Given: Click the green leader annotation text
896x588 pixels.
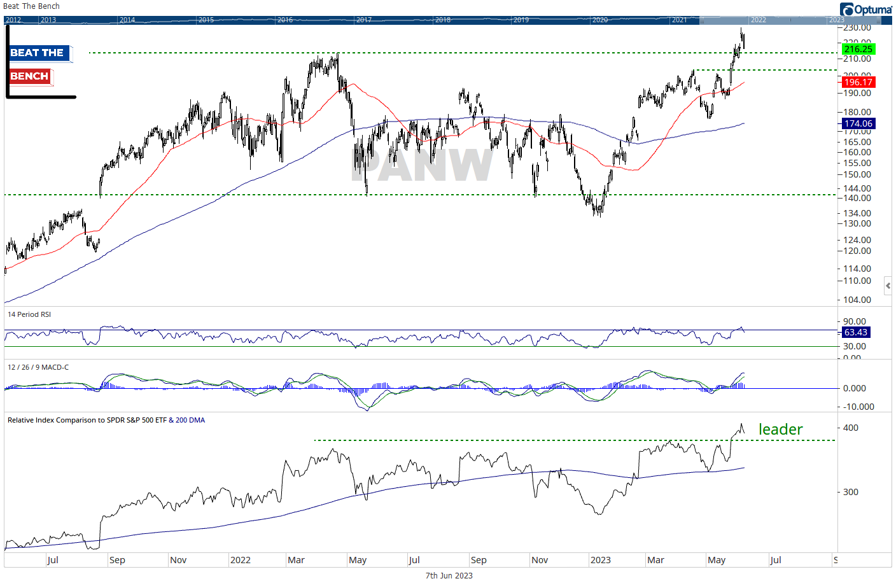Looking at the screenshot, I should 781,430.
